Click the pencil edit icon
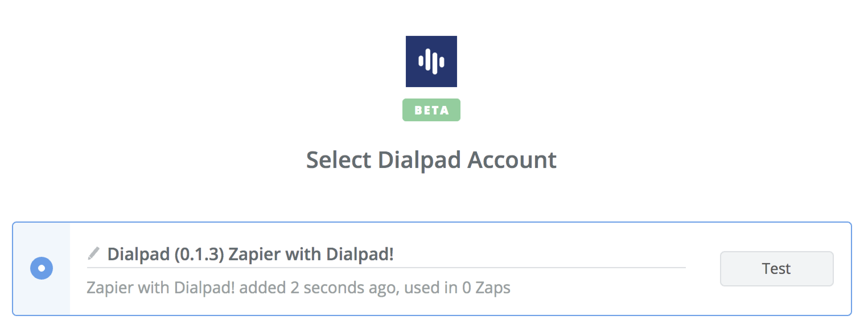868x324 pixels. pyautogui.click(x=93, y=254)
